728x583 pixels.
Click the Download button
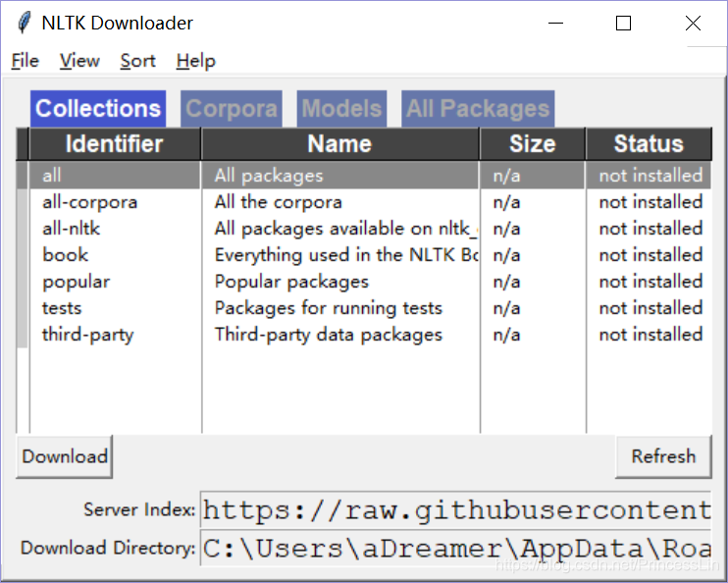[65, 456]
